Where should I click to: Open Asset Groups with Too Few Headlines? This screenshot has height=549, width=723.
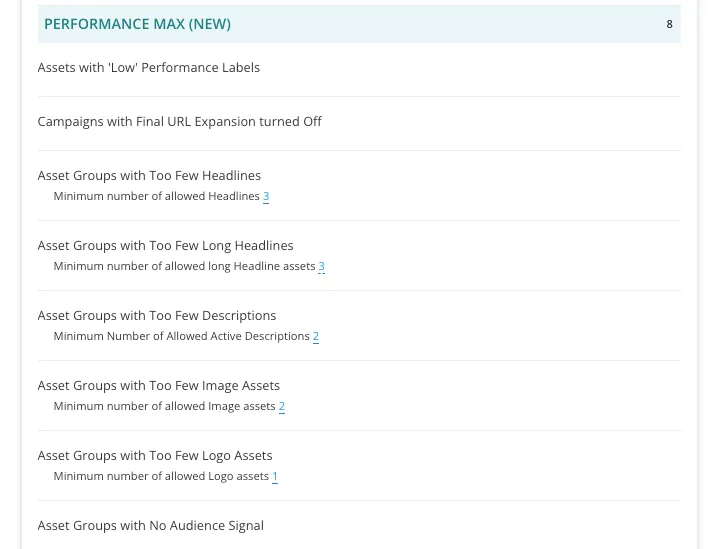pyautogui.click(x=149, y=176)
